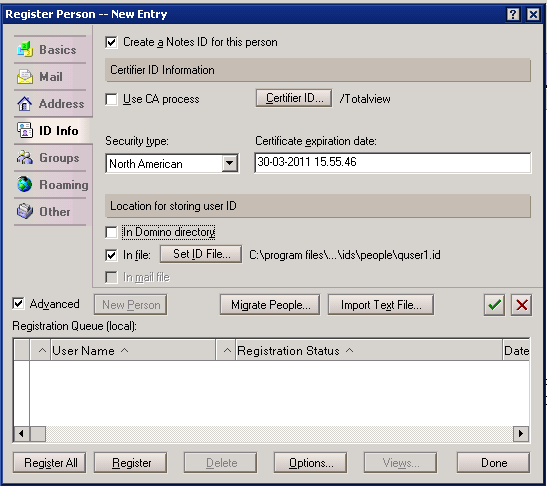The image size is (547, 488).
Task: Check In Domino directory option
Action: tap(111, 232)
